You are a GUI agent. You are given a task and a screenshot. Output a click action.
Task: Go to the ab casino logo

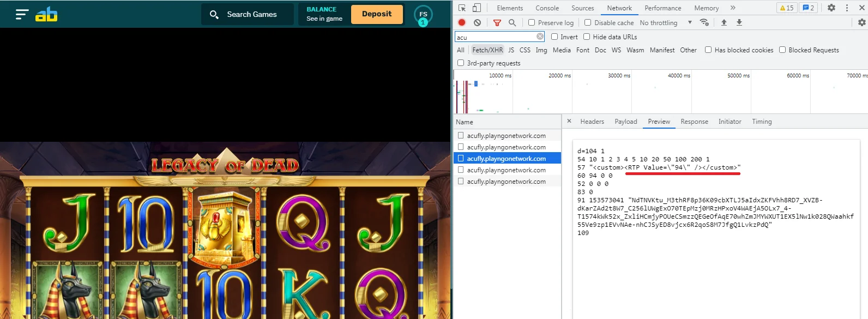[x=46, y=14]
